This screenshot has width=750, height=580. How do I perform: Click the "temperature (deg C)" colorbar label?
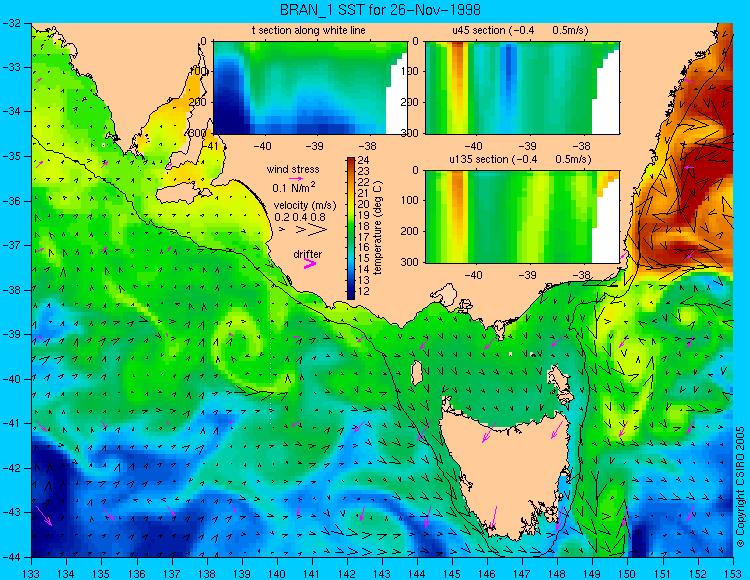(x=378, y=228)
